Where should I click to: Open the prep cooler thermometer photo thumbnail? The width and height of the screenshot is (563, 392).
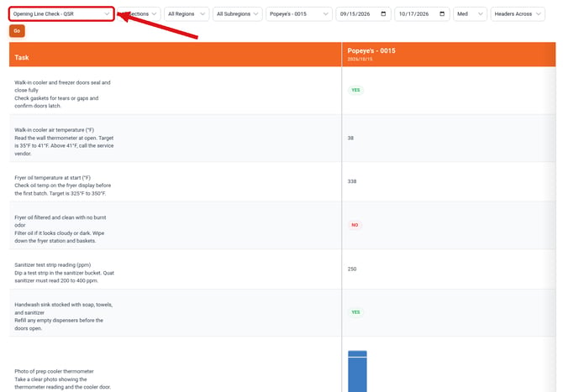tap(357, 371)
